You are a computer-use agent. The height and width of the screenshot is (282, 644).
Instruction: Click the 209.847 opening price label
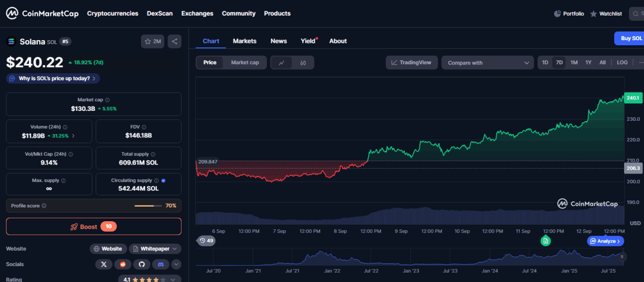pos(207,162)
